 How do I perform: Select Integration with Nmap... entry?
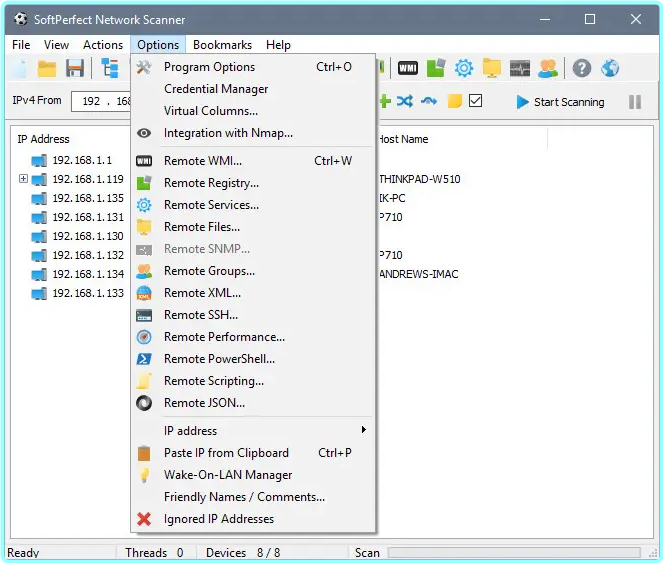pos(253,133)
